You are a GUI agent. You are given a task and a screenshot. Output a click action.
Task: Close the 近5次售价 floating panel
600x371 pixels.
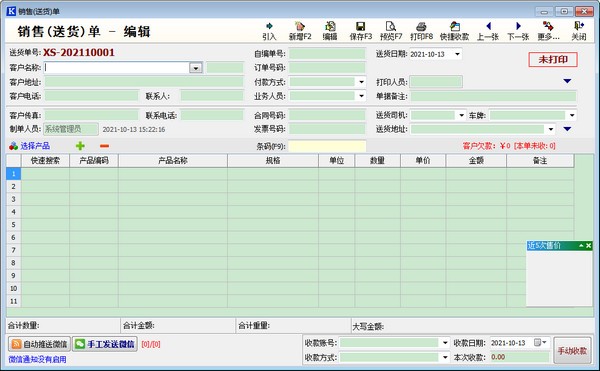point(589,246)
